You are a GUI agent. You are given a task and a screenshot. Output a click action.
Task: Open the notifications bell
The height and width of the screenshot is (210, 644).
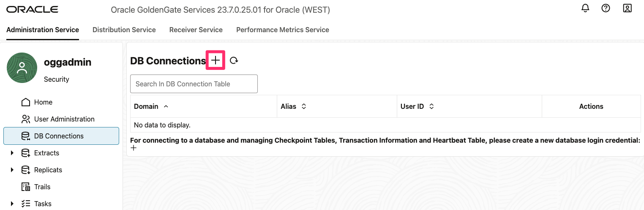click(x=585, y=8)
